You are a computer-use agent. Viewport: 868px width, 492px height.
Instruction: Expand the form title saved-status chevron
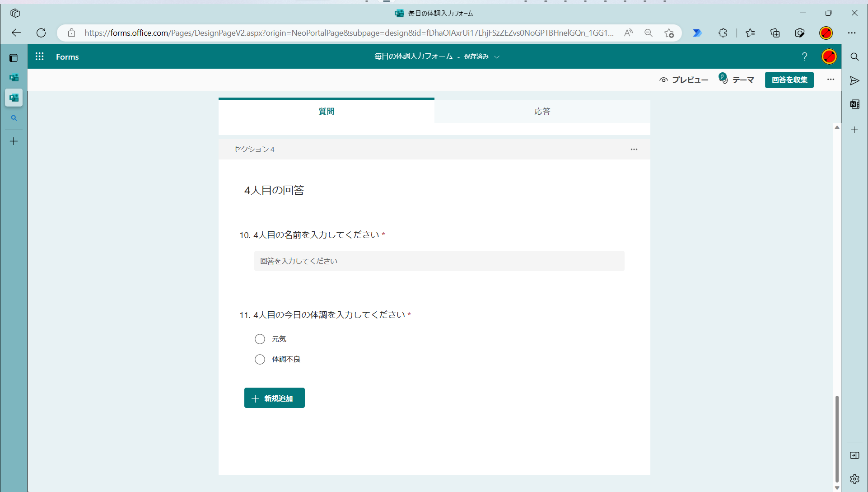tap(497, 57)
